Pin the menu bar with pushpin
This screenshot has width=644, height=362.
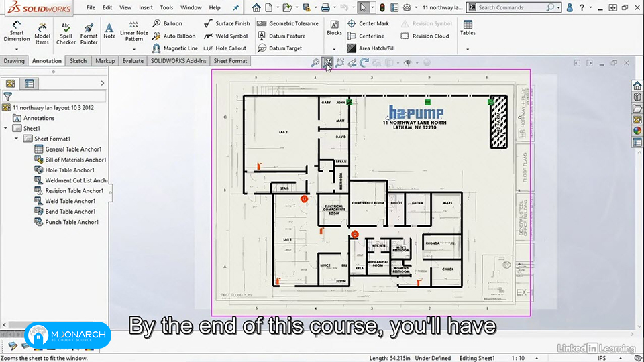click(x=235, y=7)
